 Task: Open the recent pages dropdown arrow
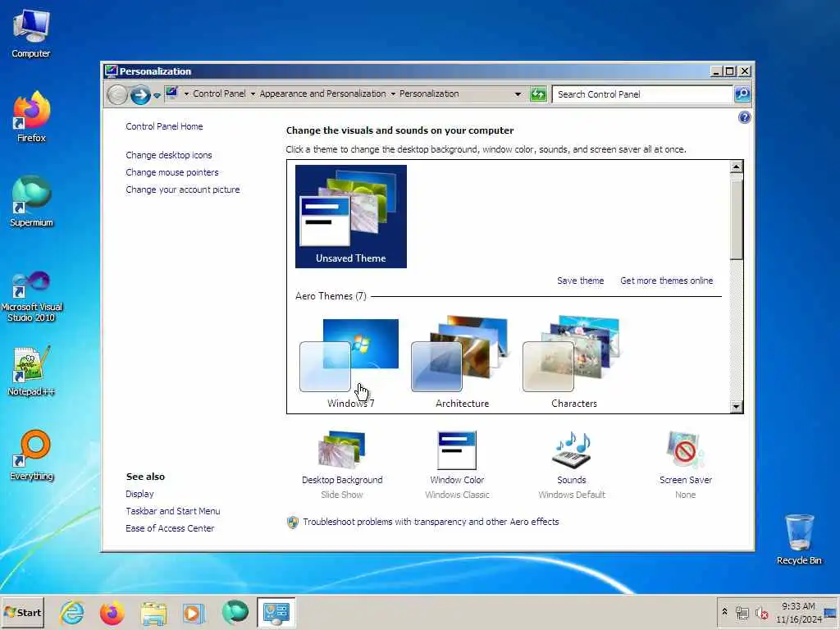click(157, 95)
